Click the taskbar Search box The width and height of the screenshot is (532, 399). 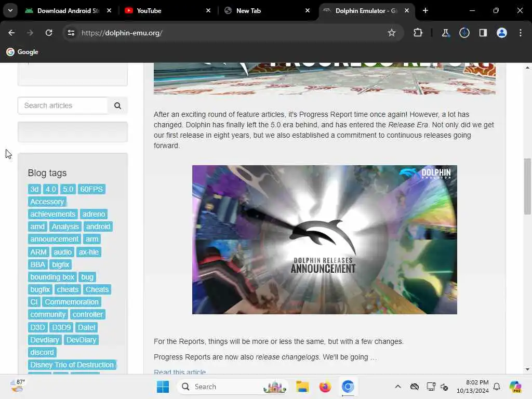tap(232, 387)
